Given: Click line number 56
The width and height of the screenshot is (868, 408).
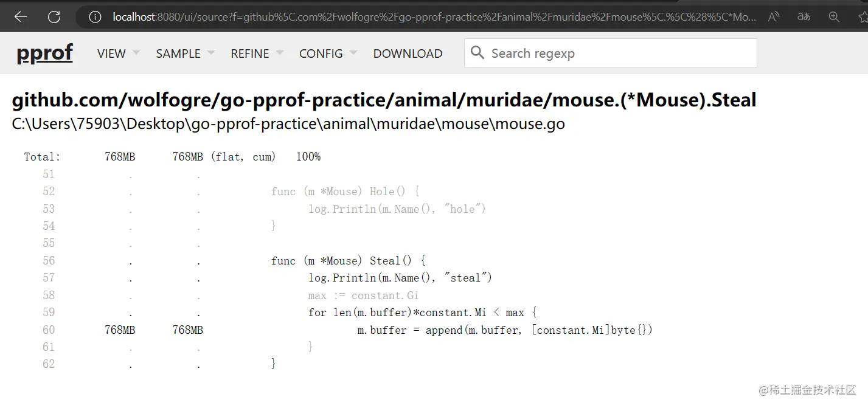Looking at the screenshot, I should coord(49,261).
